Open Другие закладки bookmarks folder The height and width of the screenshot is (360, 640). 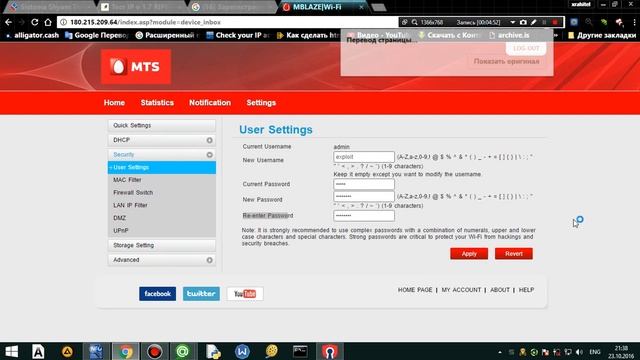pyautogui.click(x=602, y=36)
